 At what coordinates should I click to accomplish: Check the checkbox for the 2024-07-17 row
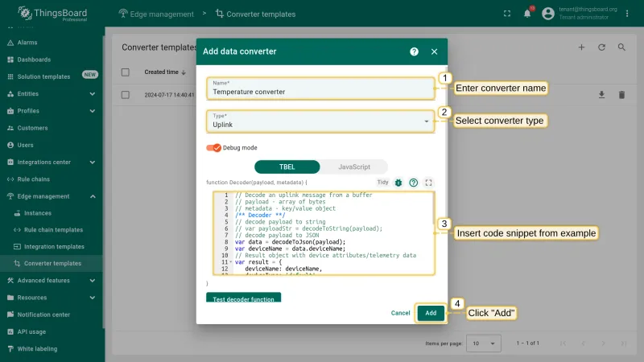(126, 95)
